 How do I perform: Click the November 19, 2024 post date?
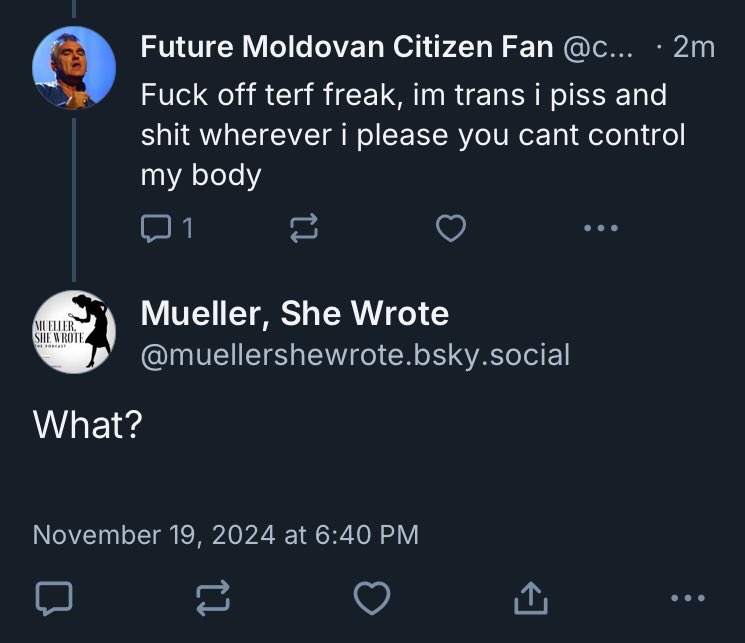point(225,534)
